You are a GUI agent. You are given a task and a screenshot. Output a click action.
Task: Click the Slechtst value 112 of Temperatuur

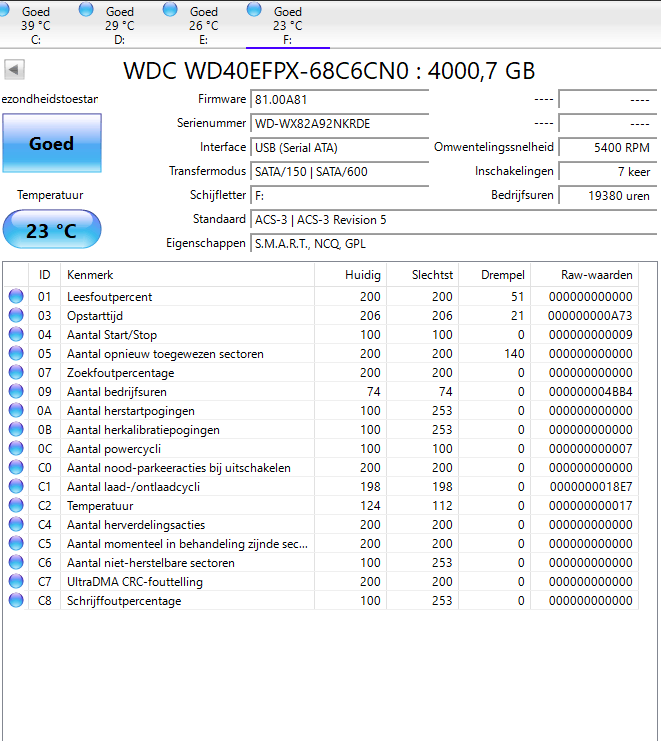point(442,506)
